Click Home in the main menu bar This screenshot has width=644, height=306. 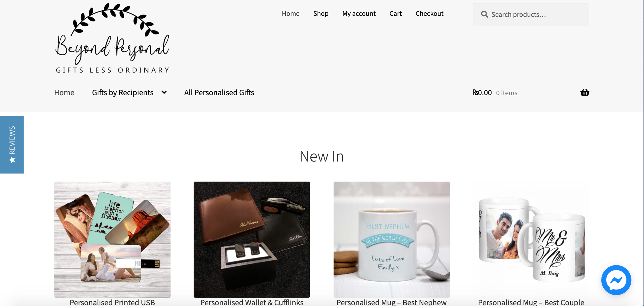64,93
